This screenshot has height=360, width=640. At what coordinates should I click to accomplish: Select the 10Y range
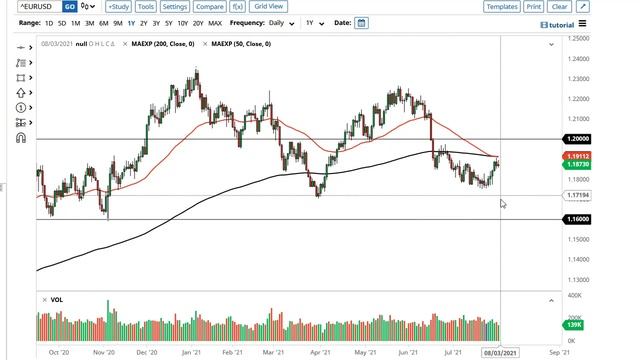tap(182, 23)
